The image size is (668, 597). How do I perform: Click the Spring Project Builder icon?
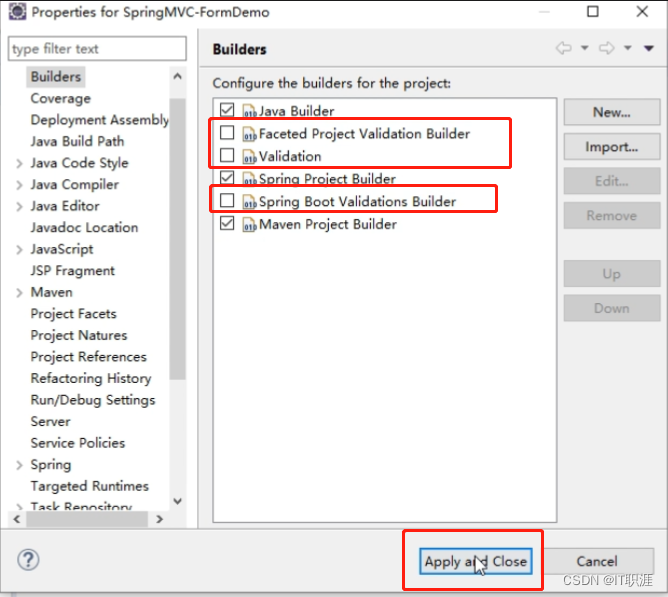pos(249,179)
